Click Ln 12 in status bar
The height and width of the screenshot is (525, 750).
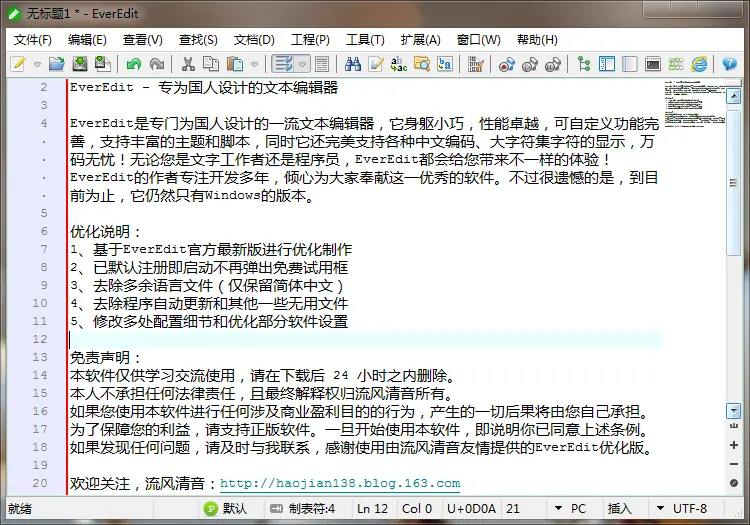(x=372, y=509)
